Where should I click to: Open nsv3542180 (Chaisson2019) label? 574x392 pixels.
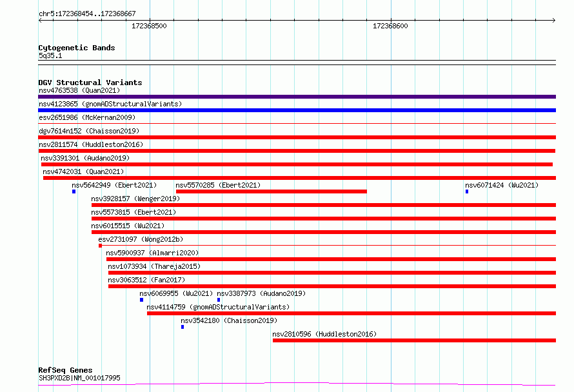point(229,320)
